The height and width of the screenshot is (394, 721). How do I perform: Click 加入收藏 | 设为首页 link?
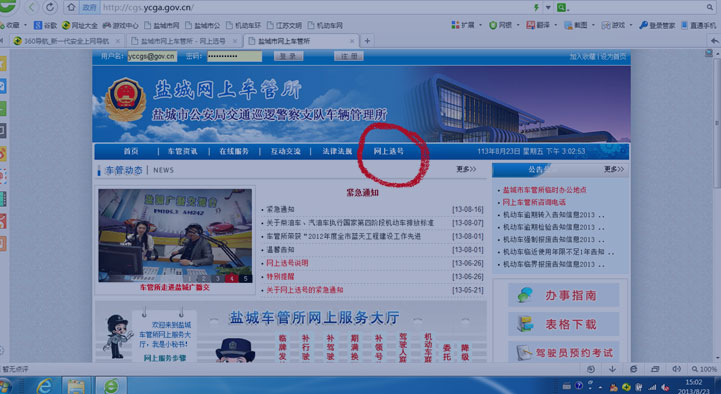pyautogui.click(x=598, y=57)
